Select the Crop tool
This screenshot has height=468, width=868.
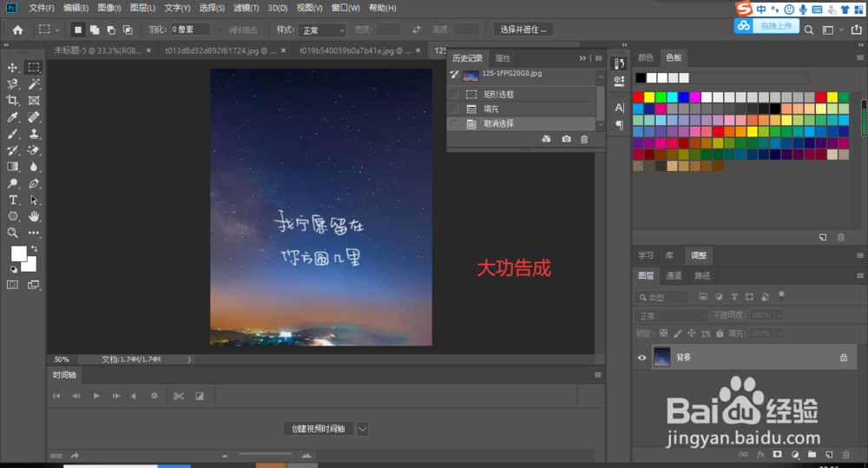[x=12, y=101]
